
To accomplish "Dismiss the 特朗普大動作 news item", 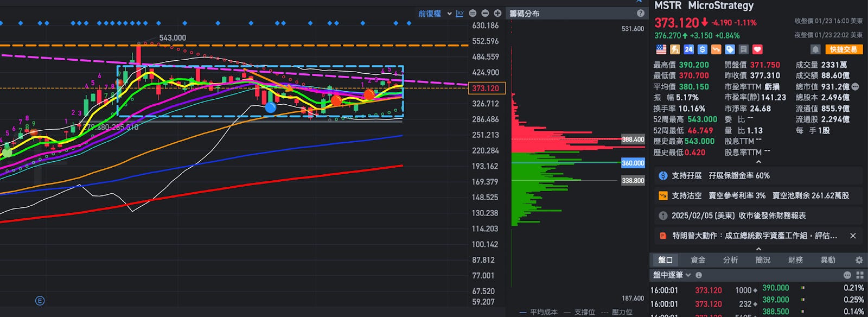I will pyautogui.click(x=853, y=236).
